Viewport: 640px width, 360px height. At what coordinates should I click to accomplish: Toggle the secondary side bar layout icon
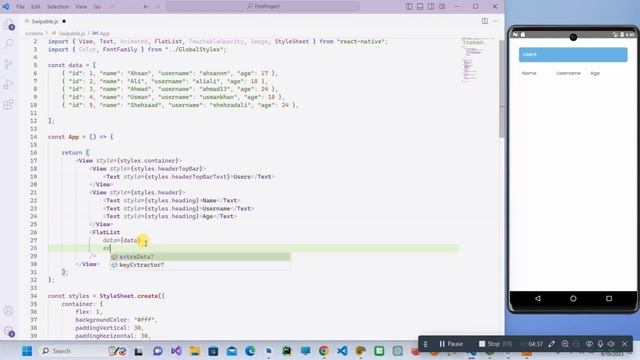point(431,7)
